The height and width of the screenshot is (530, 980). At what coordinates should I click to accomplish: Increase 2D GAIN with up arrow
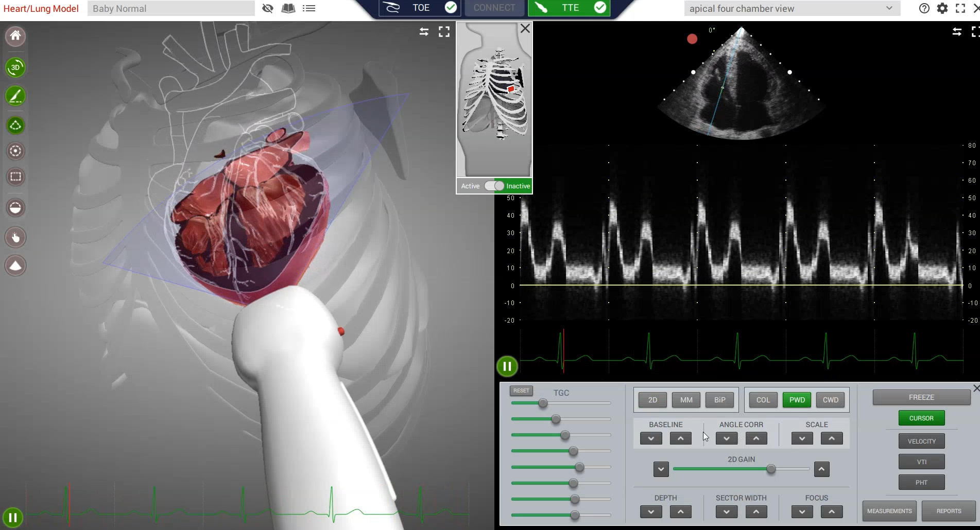pos(822,469)
